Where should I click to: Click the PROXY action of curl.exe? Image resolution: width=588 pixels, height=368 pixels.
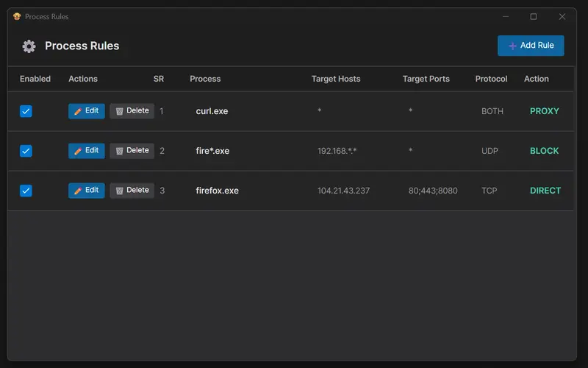click(544, 111)
